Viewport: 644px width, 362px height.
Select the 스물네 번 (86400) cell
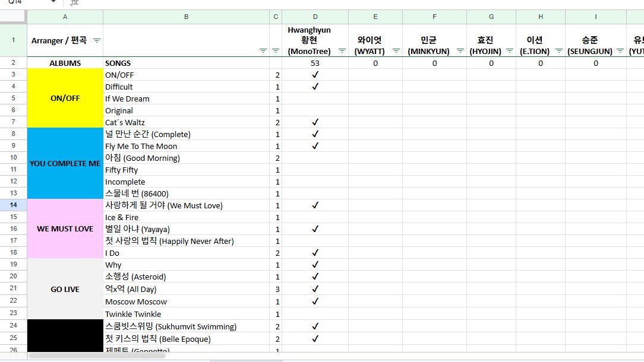(186, 193)
